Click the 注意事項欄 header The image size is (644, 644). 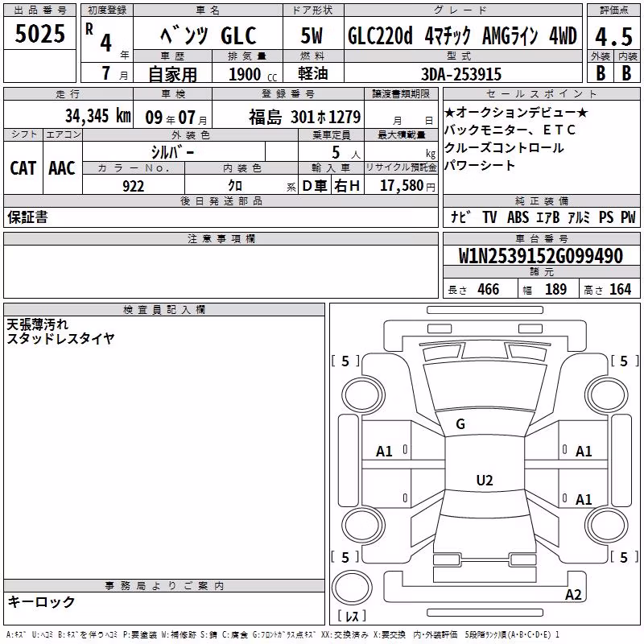[221, 238]
